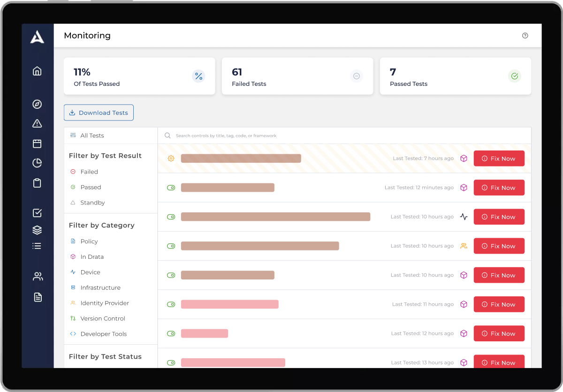The image size is (563, 392).
Task: Filter tests by Standby result
Action: pos(92,203)
